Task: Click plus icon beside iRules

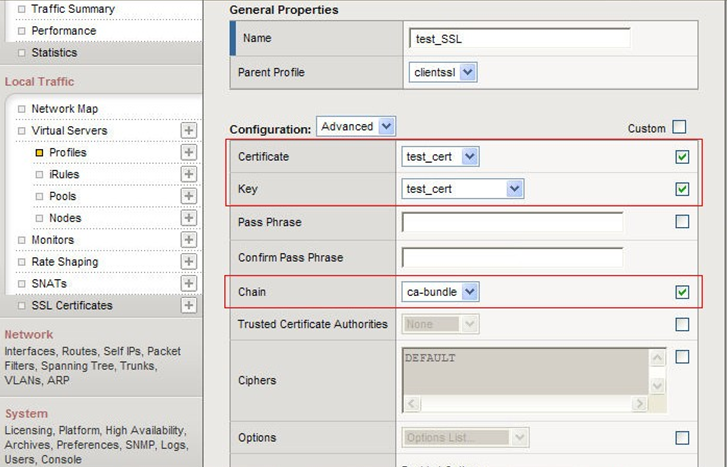Action: (x=188, y=175)
